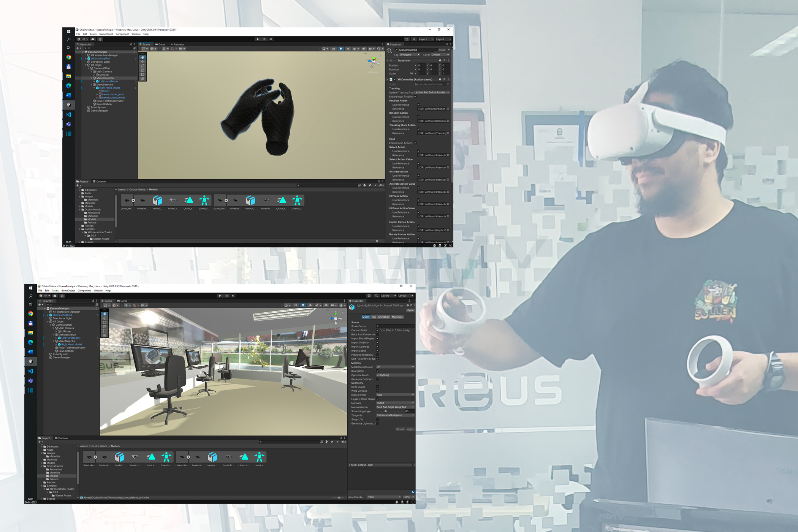Click the Apply button in Import Settings
The image size is (798, 532).
click(410, 429)
